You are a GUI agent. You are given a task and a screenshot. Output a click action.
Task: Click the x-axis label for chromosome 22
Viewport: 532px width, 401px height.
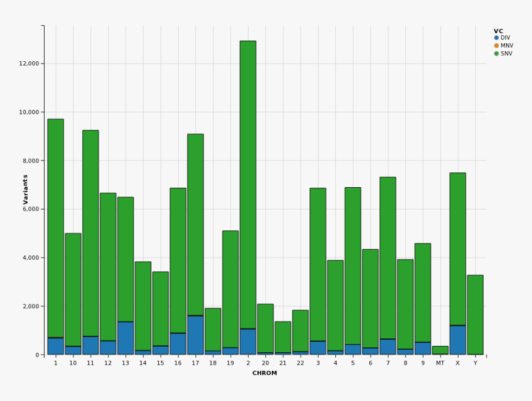point(300,363)
